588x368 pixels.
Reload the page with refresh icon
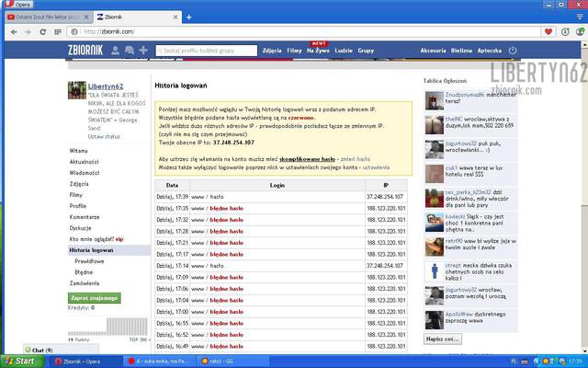click(43, 32)
